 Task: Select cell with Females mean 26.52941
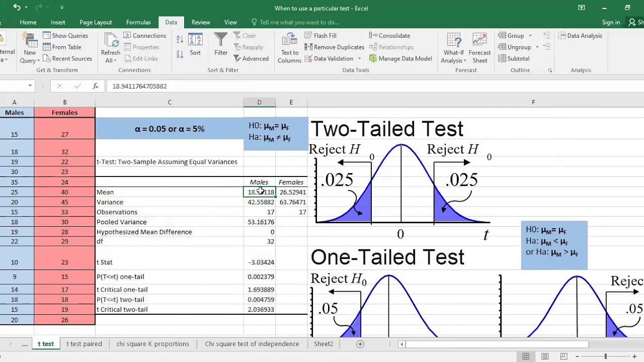293,192
